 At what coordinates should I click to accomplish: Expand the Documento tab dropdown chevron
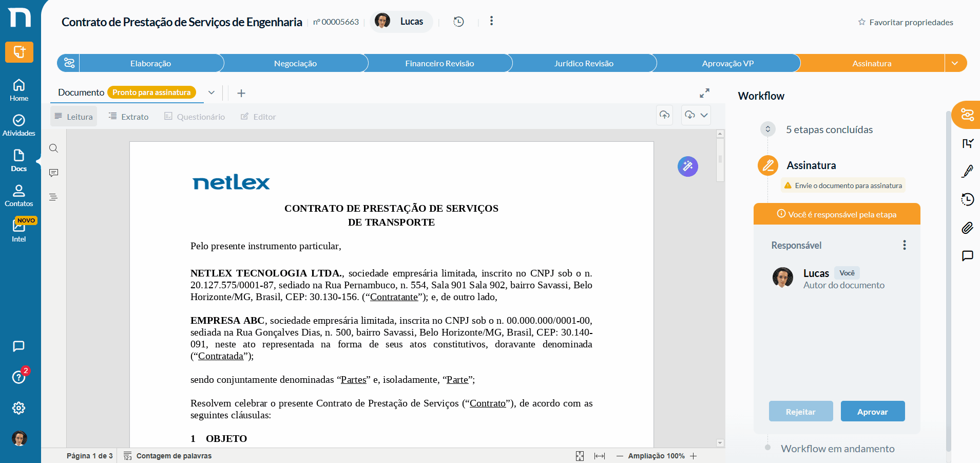(212, 92)
